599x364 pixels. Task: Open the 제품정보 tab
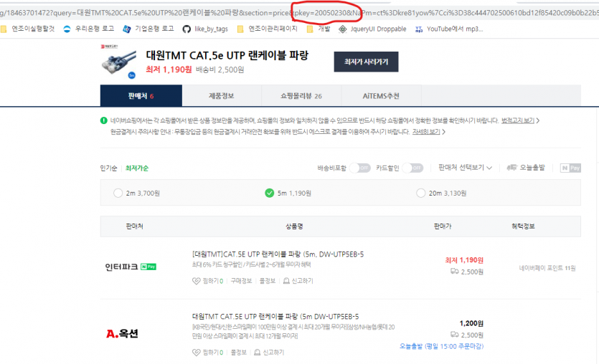click(221, 95)
